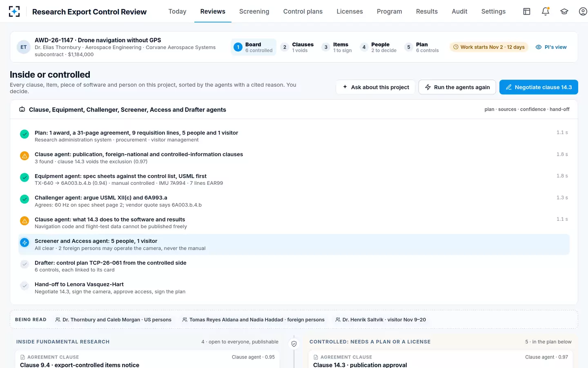Click the graduation cap training icon
Viewport: 588px width, 368px height.
pyautogui.click(x=564, y=11)
